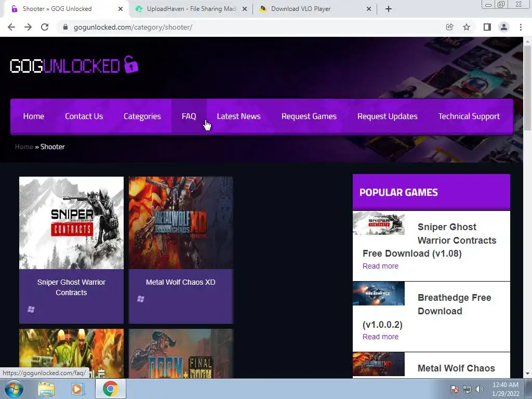Click the Chrome taskbar icon
Screen dimensions: 532x399
tap(110, 389)
